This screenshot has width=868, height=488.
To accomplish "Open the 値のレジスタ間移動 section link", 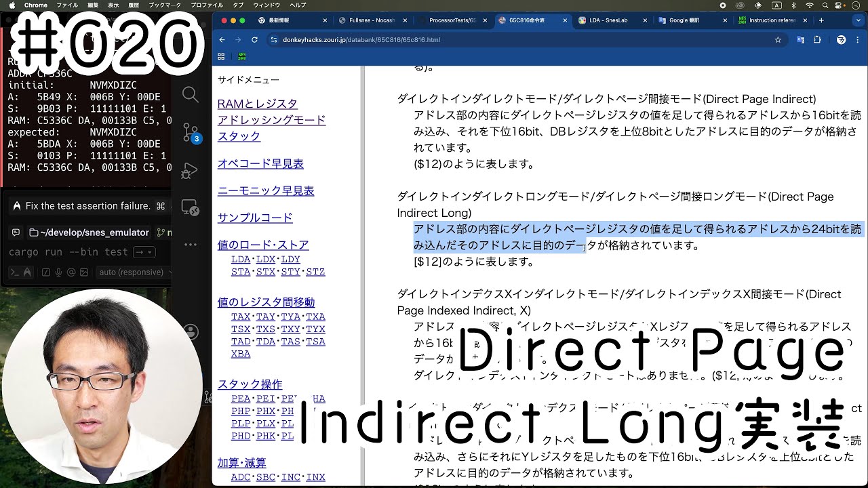I will [266, 302].
